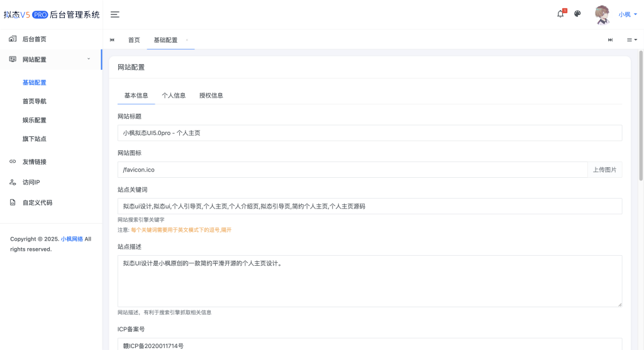
Task: Click the 友情链接 link icon
Action: 13,161
